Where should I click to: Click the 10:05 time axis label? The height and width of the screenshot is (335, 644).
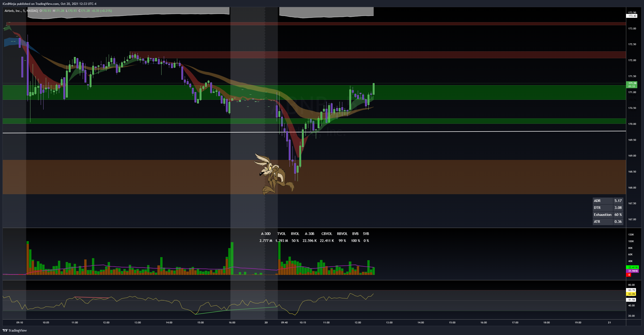tap(46, 323)
